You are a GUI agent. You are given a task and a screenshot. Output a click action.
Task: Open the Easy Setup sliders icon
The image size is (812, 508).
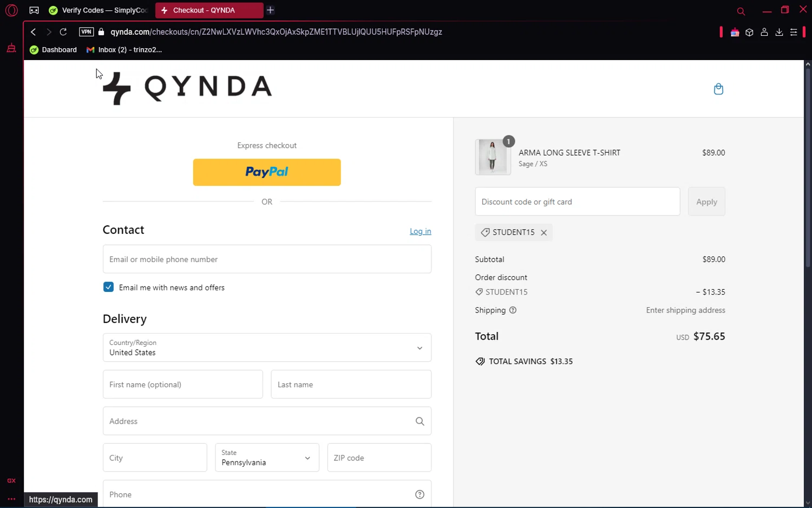click(794, 32)
